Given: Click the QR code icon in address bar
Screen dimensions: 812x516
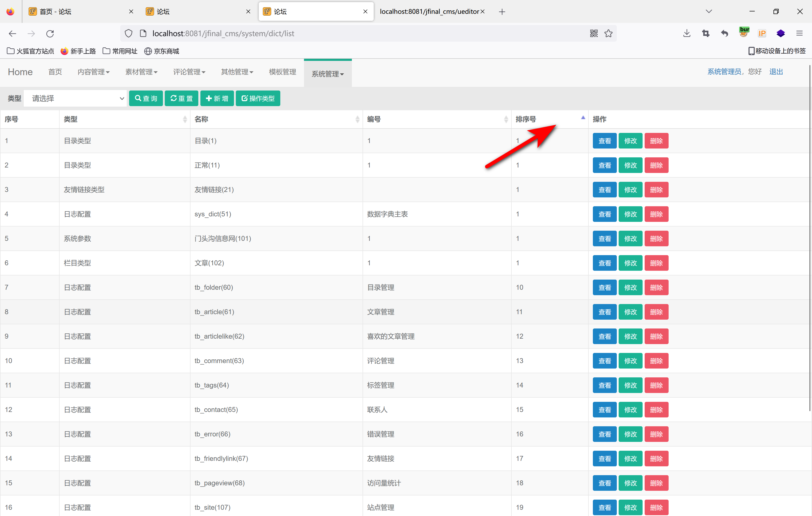Looking at the screenshot, I should 593,33.
